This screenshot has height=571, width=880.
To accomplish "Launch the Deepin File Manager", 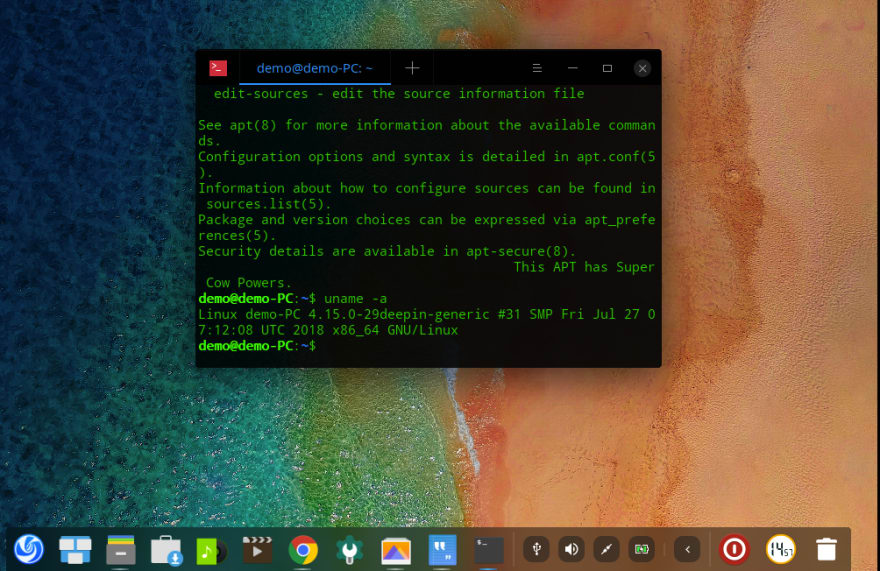I will (121, 550).
